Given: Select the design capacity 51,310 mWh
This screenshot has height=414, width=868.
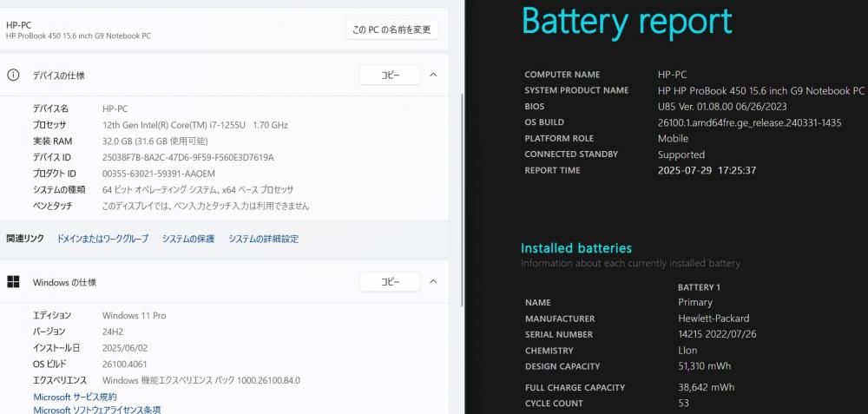Looking at the screenshot, I should [704, 366].
